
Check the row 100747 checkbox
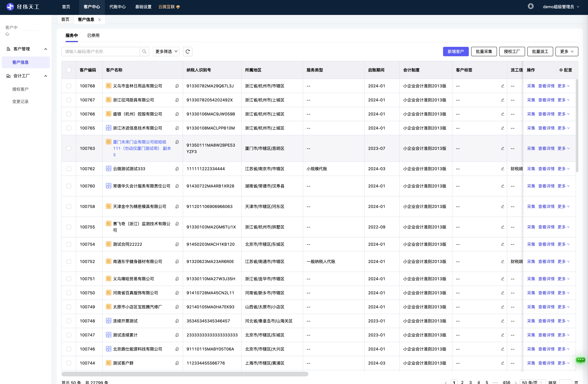(x=69, y=335)
